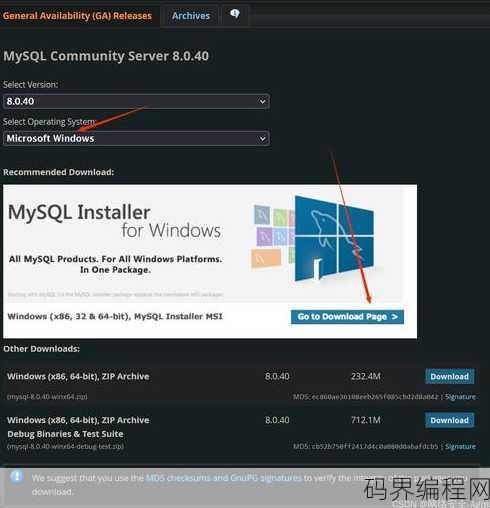Click the 232.4M file size value
The width and height of the screenshot is (490, 508).
pyautogui.click(x=366, y=377)
